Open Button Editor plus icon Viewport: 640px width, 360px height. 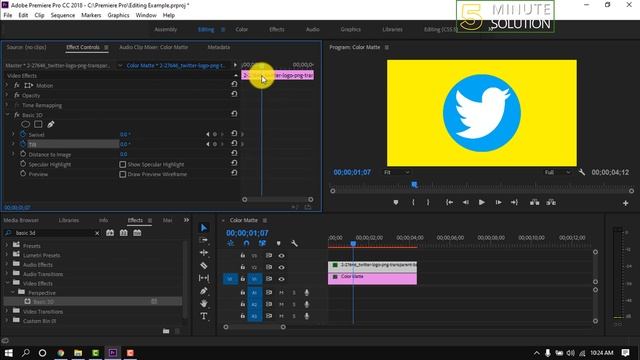tap(625, 203)
